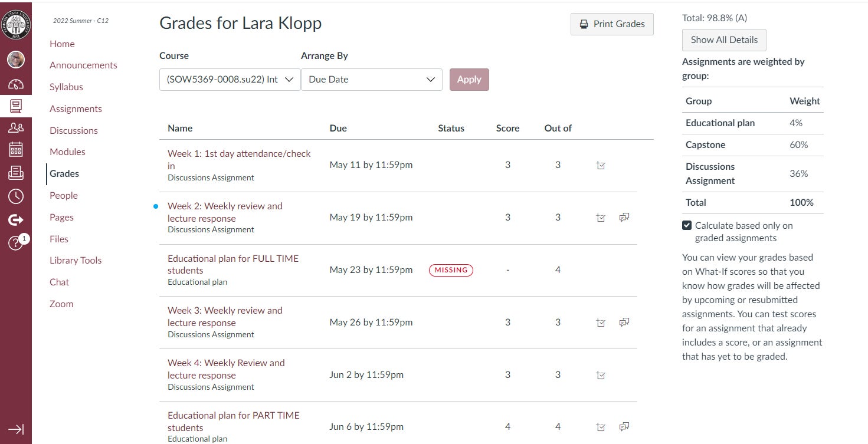Open the Course selection dropdown
The image size is (868, 444).
point(230,80)
